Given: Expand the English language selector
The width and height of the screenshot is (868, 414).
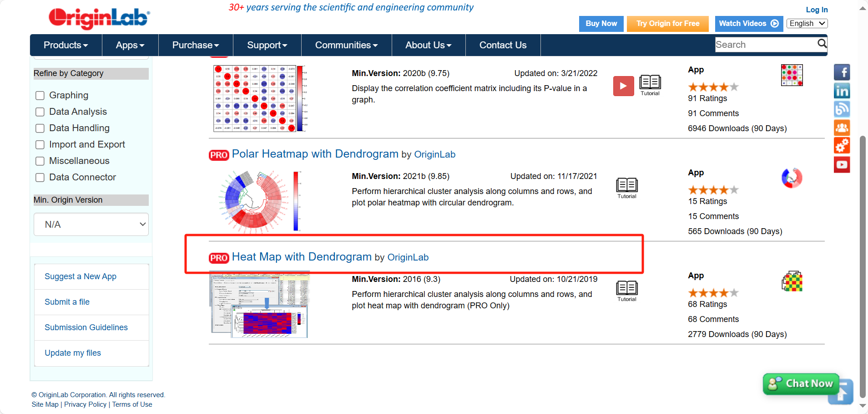Looking at the screenshot, I should pos(807,24).
